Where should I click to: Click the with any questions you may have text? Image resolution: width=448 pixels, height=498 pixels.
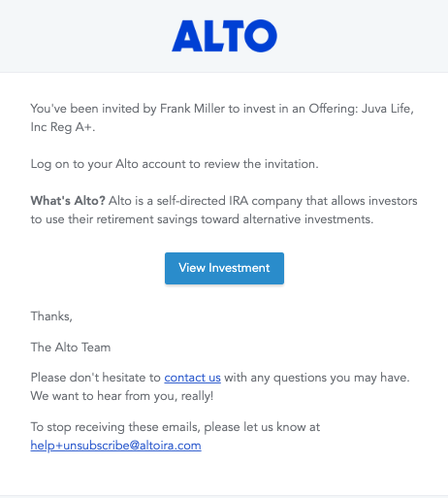317,378
